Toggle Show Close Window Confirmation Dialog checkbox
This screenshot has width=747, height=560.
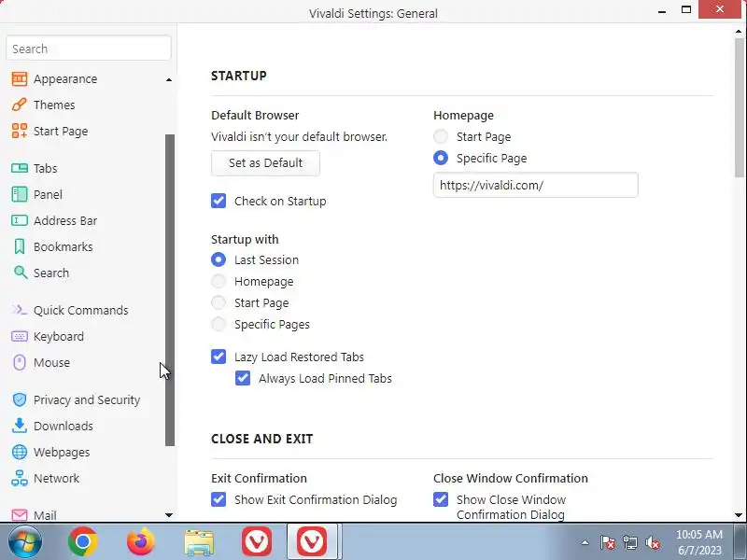click(x=441, y=499)
